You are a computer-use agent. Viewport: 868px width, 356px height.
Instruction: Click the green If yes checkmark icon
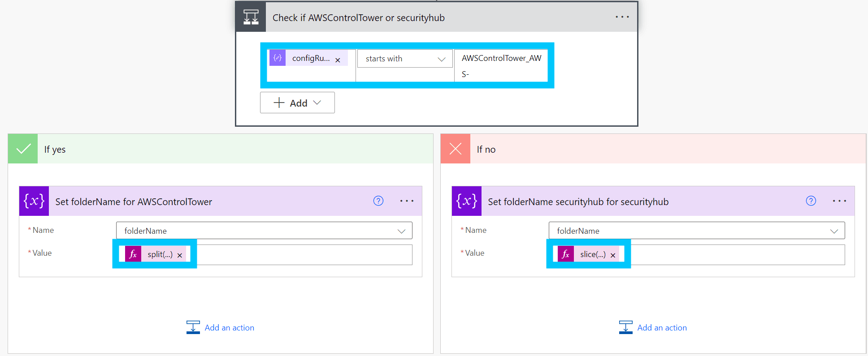(x=23, y=149)
